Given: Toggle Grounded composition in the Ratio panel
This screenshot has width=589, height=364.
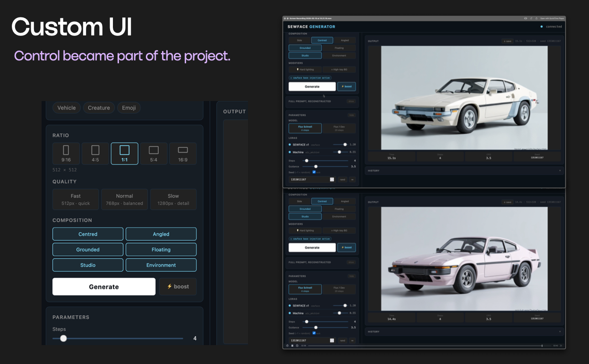Looking at the screenshot, I should click(x=88, y=250).
